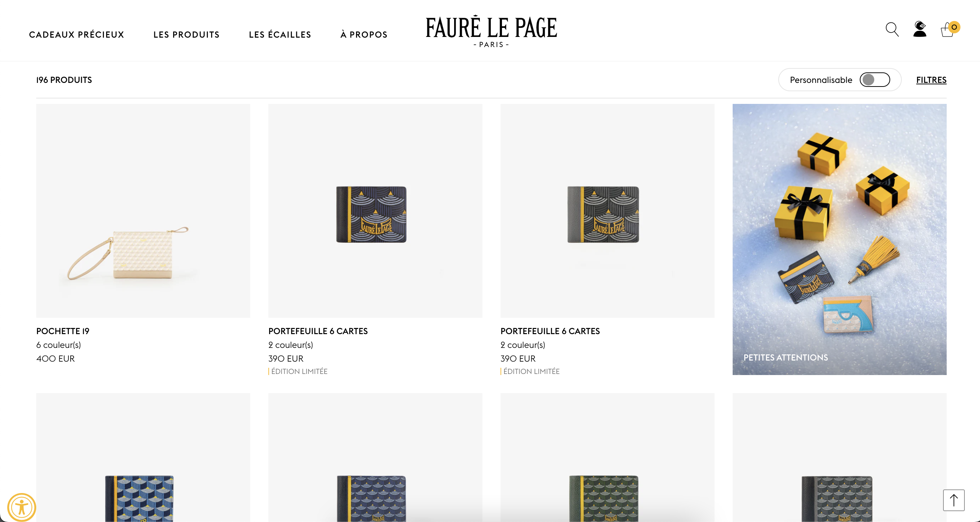Open the shopping bag cart icon

point(949,29)
